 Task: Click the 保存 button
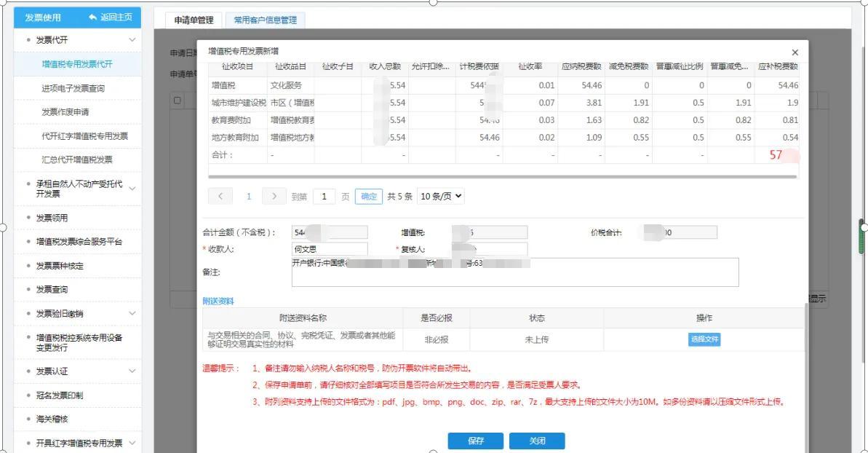476,441
